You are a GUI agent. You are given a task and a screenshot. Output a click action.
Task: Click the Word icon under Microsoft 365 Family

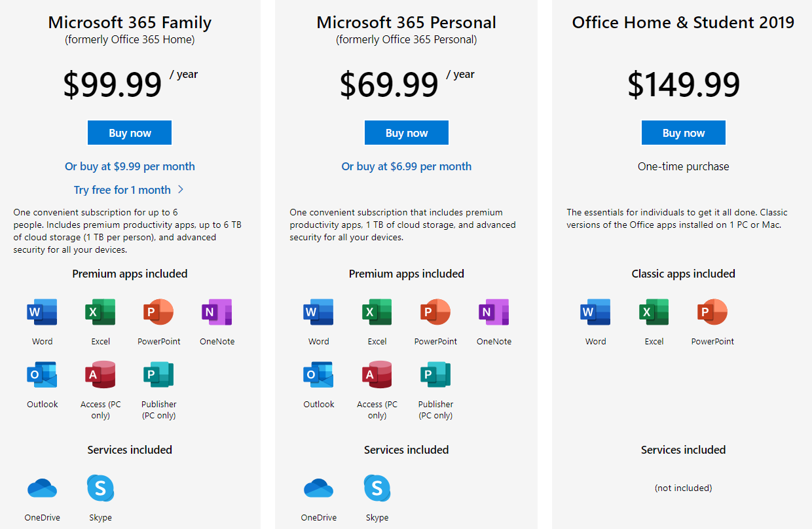click(42, 312)
